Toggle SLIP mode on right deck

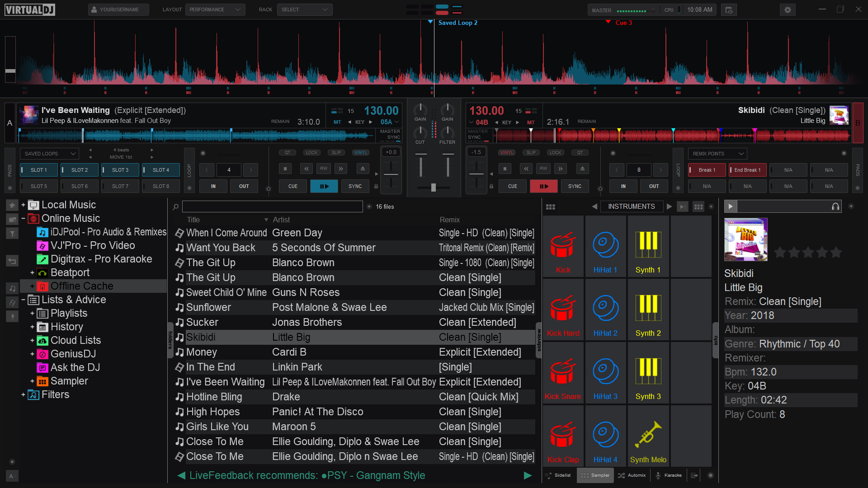point(531,153)
